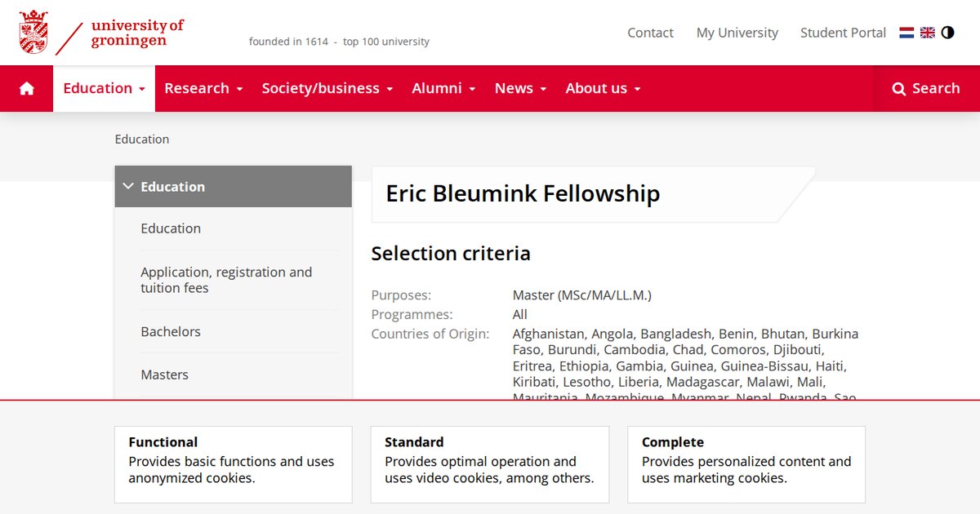Open the Student Portal link
This screenshot has height=514, width=980.
[843, 33]
